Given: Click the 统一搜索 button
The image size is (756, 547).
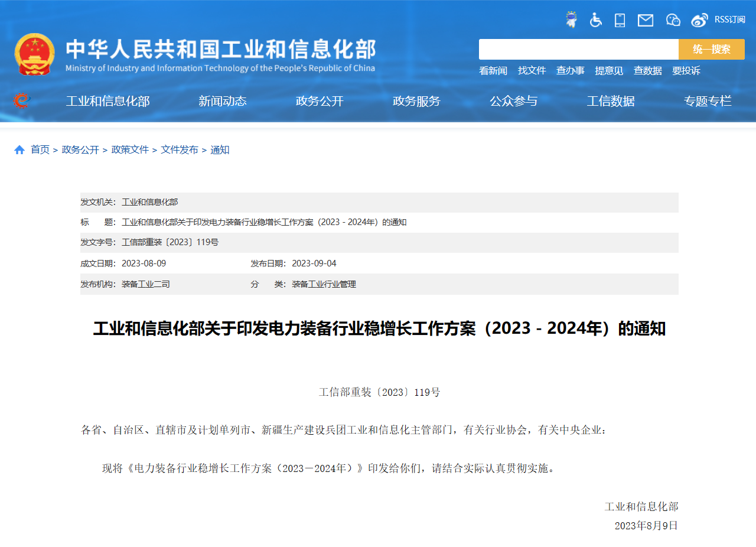Looking at the screenshot, I should tap(712, 49).
